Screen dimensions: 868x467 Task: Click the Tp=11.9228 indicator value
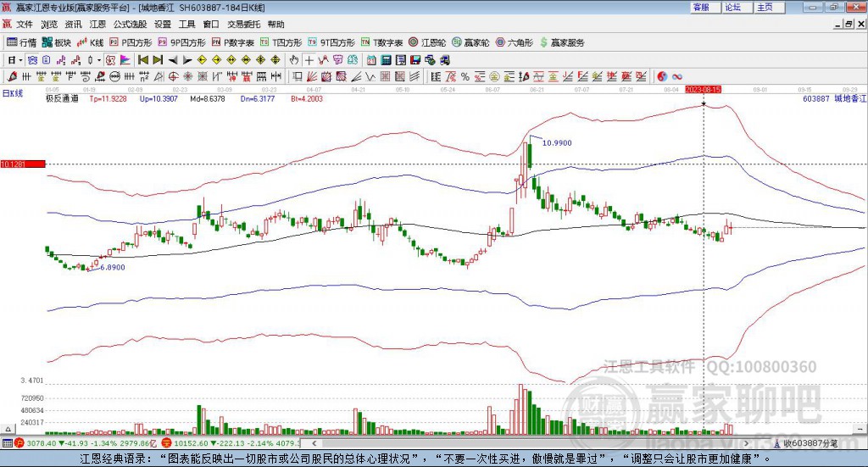pyautogui.click(x=108, y=98)
